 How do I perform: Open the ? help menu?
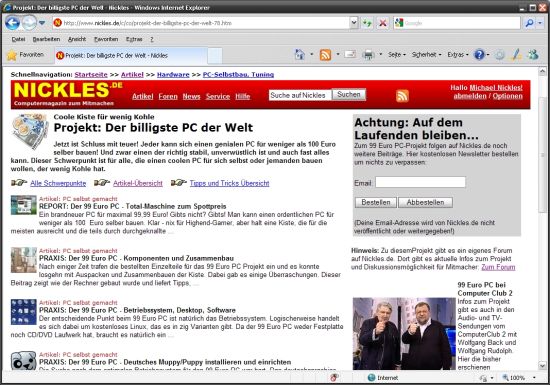point(152,39)
